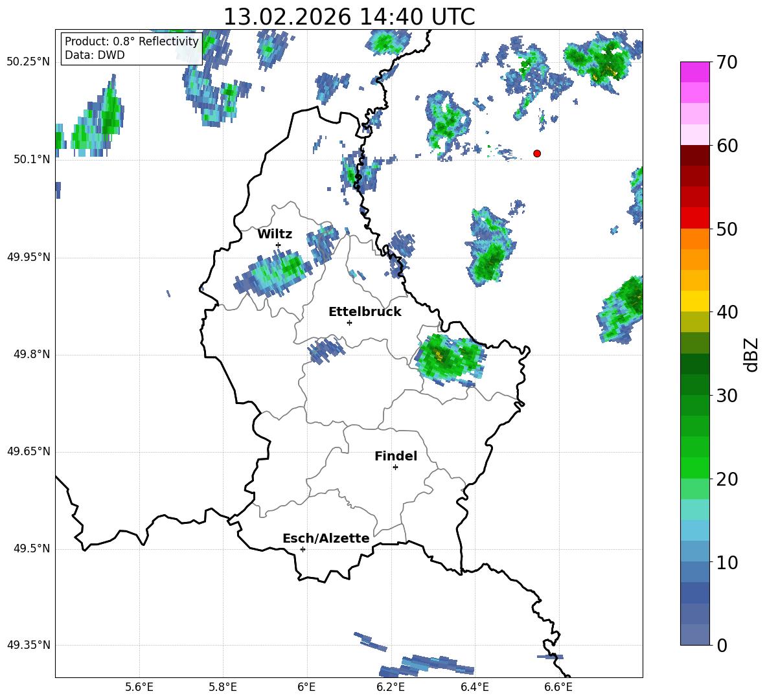Click the 6°E longitude label

306,687
